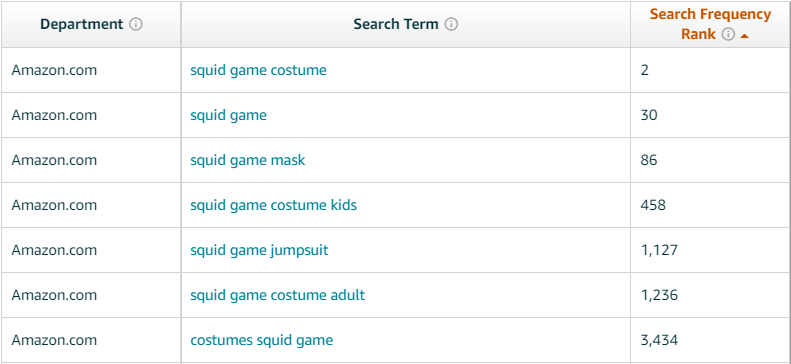Open 'squid game costume adult' link
This screenshot has height=364, width=791.
(277, 295)
